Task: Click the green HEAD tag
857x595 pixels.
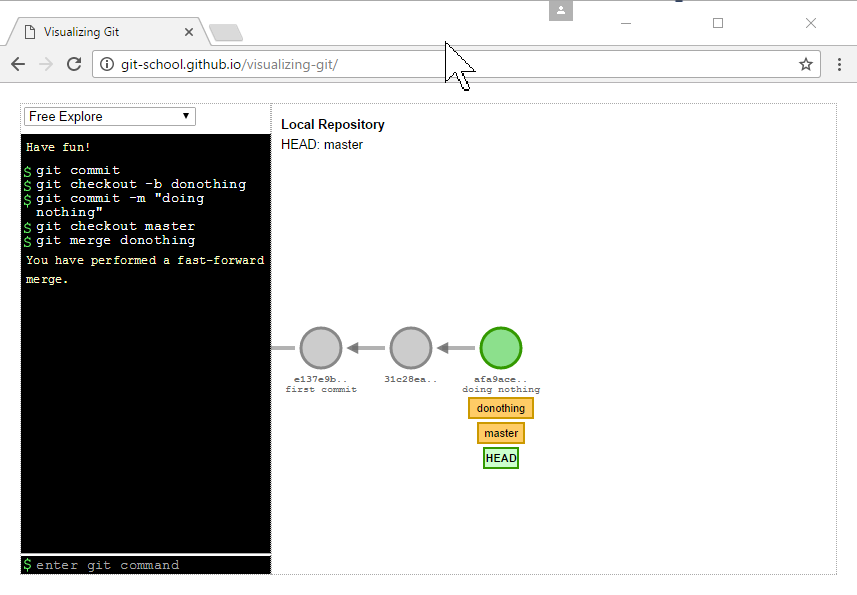Action: point(501,458)
